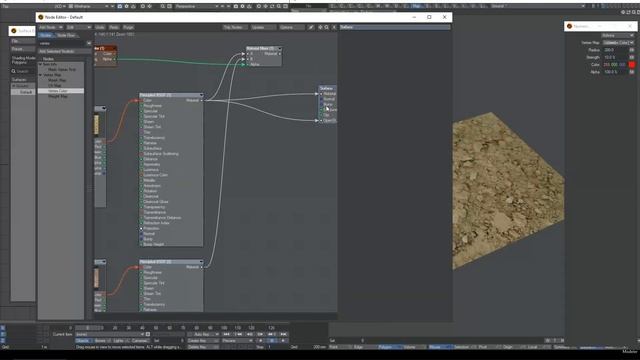
Task: Click the Alpha envelope E button
Action: coord(632,72)
